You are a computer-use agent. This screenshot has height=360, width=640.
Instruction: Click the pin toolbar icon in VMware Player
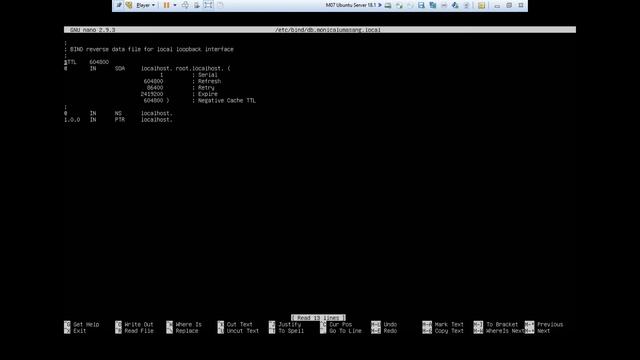[x=119, y=5]
